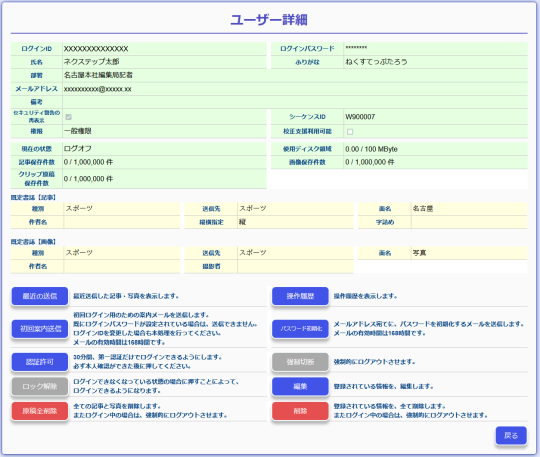Click the 強制的にログアウトさせます description

(374, 362)
